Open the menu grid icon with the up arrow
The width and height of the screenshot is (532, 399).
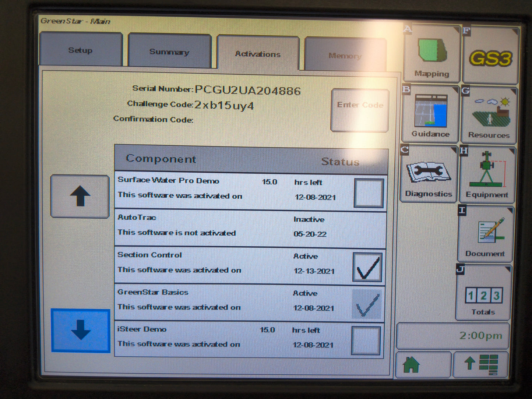point(481,364)
